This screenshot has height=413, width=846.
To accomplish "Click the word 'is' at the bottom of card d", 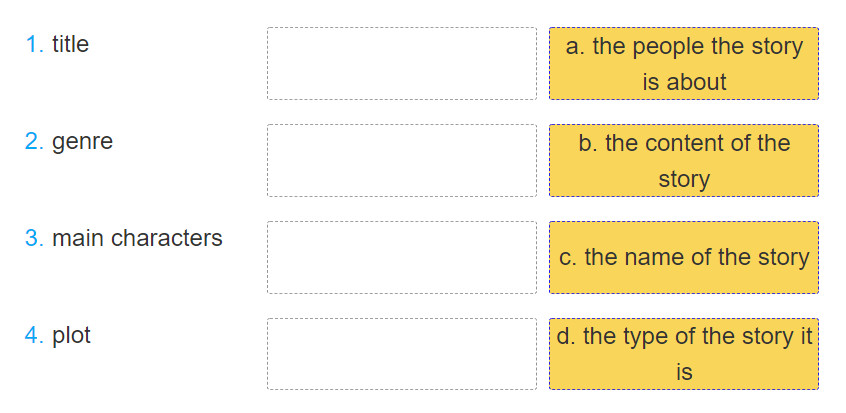I will pos(684,372).
